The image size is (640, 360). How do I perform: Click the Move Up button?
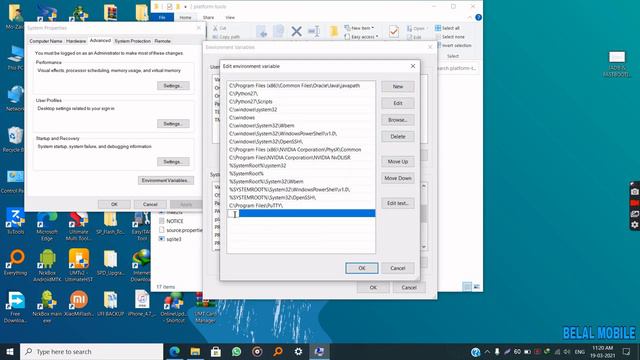(x=398, y=162)
